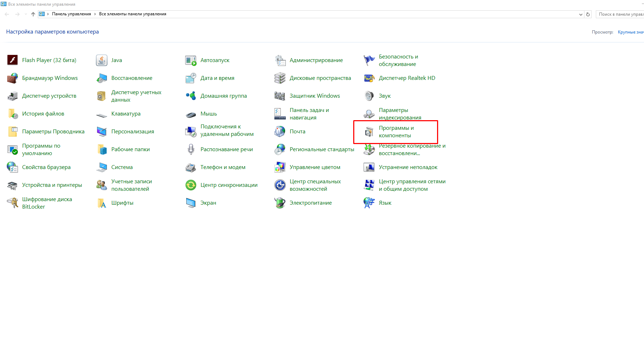Image resolution: width=644 pixels, height=358 pixels.
Task: Click the Телефон и модем icon
Action: pos(191,167)
